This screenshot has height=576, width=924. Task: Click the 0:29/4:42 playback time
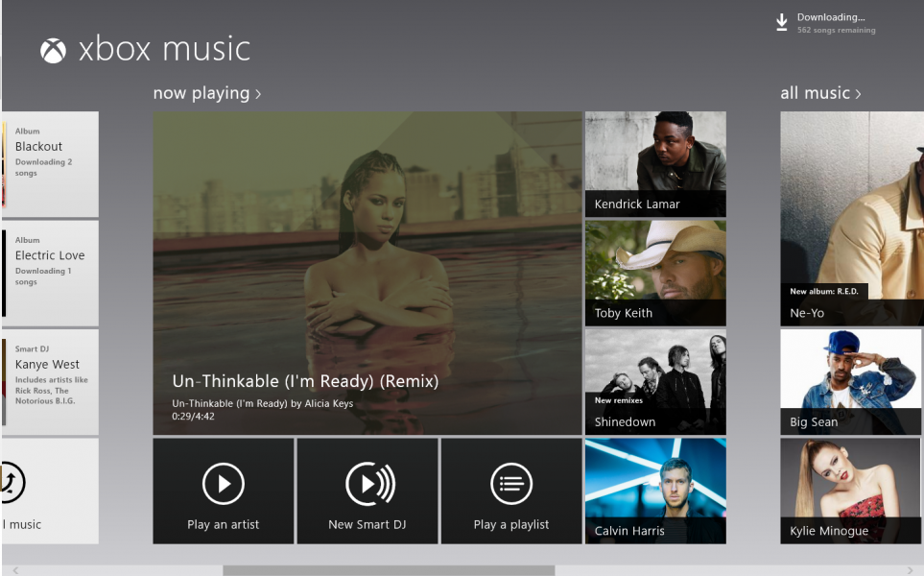point(193,417)
